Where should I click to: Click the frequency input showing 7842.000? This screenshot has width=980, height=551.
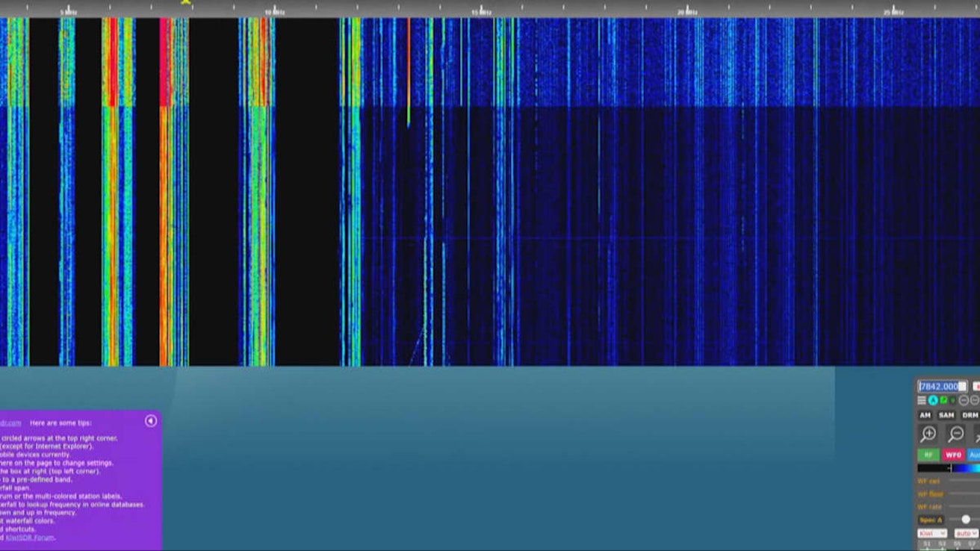pyautogui.click(x=939, y=385)
